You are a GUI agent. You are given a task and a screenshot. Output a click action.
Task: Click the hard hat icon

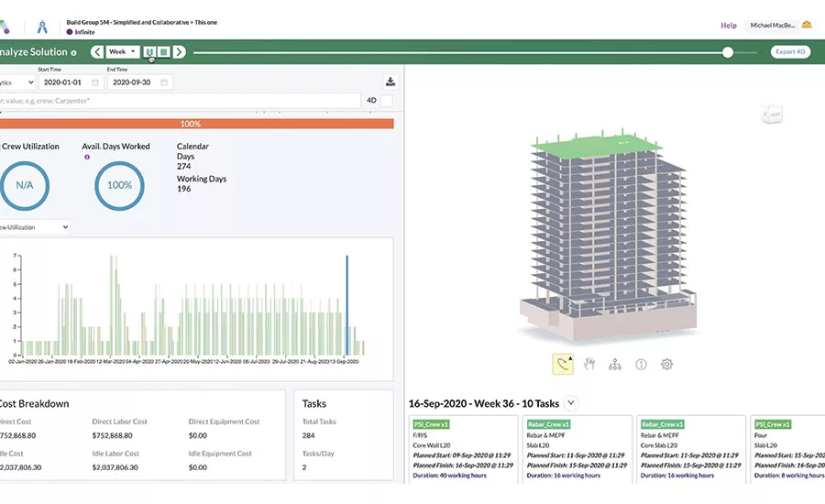(807, 24)
